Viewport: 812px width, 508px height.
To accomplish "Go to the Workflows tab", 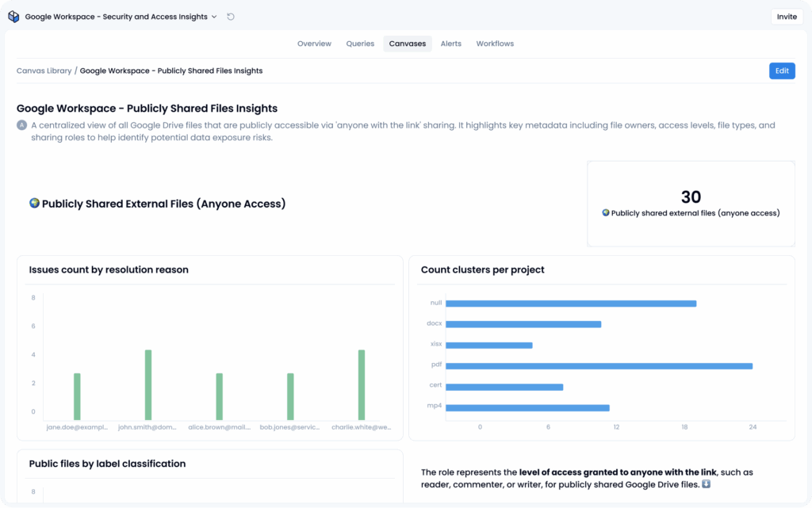I will 494,44.
